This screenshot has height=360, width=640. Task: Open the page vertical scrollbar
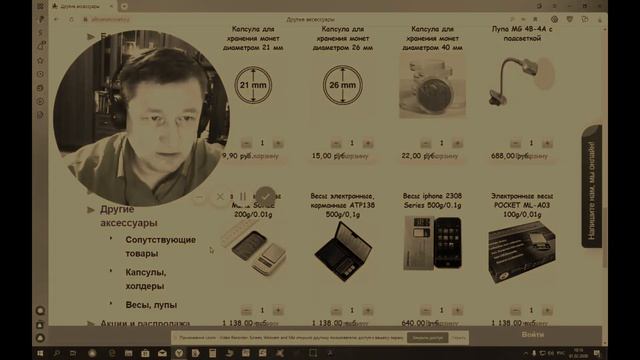[x=605, y=238]
